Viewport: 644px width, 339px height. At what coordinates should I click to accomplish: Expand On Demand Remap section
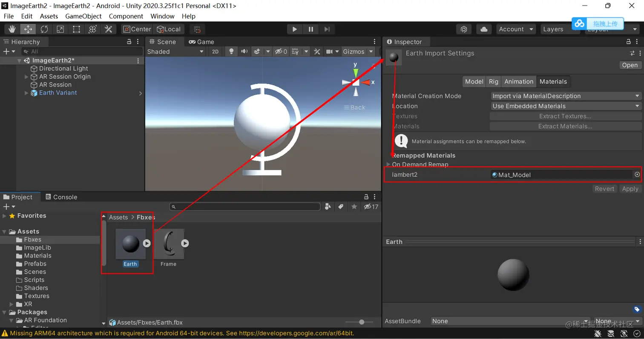(388, 164)
